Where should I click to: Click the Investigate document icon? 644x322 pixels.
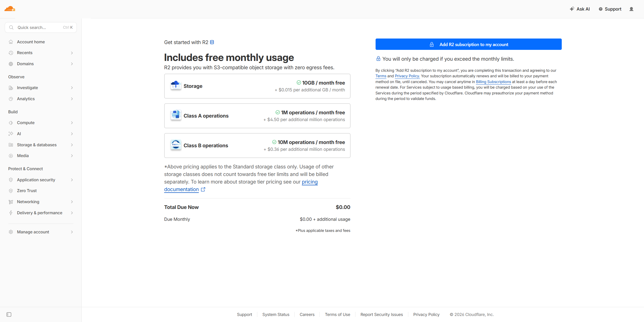click(x=11, y=88)
